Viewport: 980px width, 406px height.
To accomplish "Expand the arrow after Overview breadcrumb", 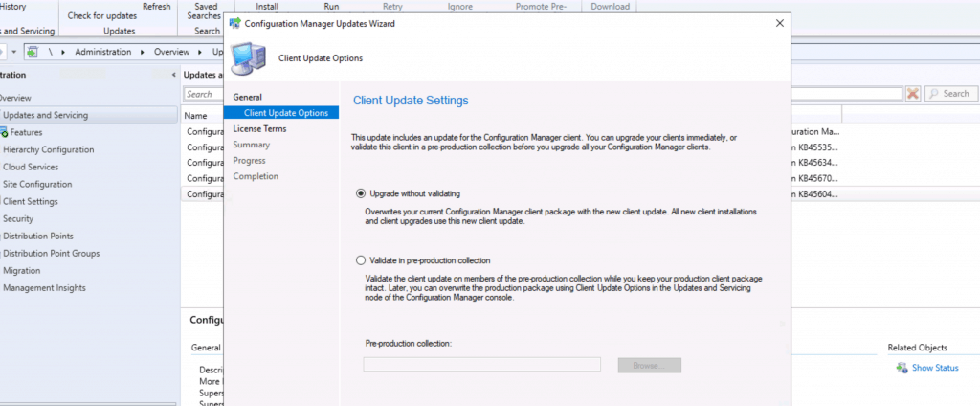I will point(201,52).
